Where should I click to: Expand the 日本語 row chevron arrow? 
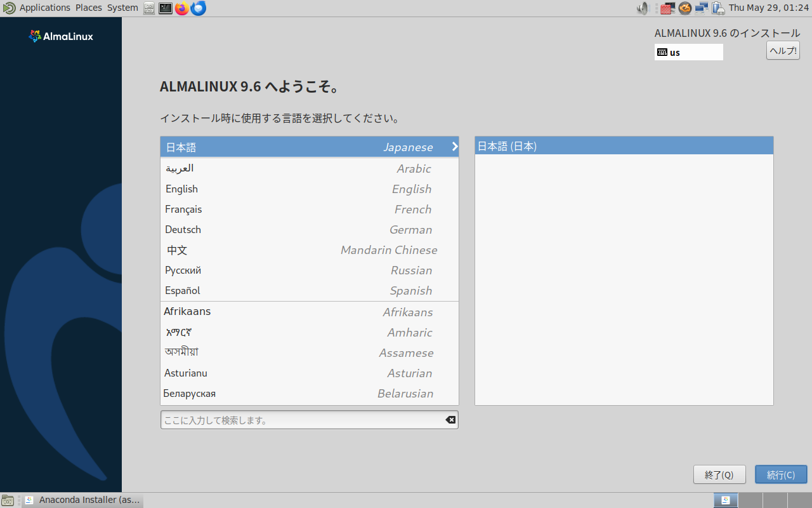454,147
